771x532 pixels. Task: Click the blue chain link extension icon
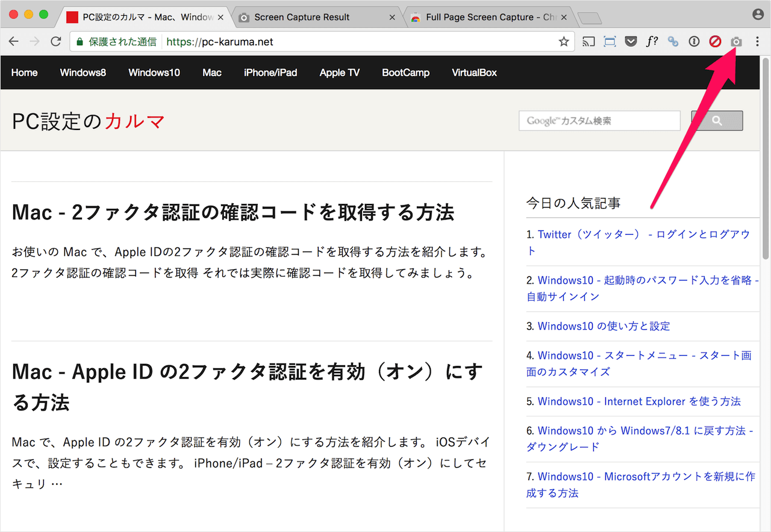[673, 42]
